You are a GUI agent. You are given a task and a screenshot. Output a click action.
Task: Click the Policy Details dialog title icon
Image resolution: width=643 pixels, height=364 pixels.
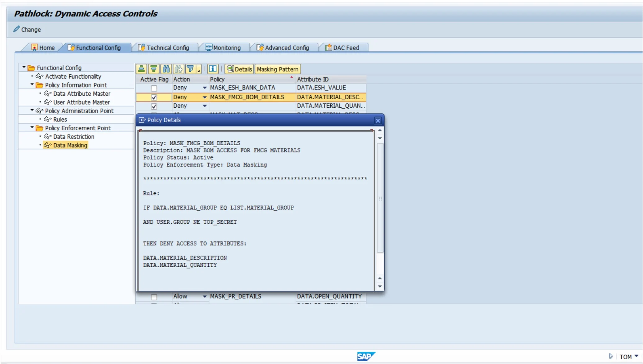tap(142, 120)
